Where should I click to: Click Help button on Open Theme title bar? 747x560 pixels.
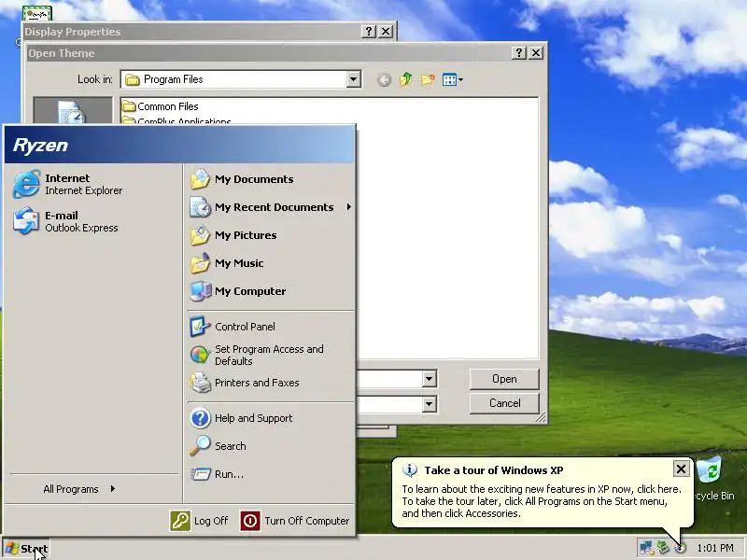pos(519,53)
